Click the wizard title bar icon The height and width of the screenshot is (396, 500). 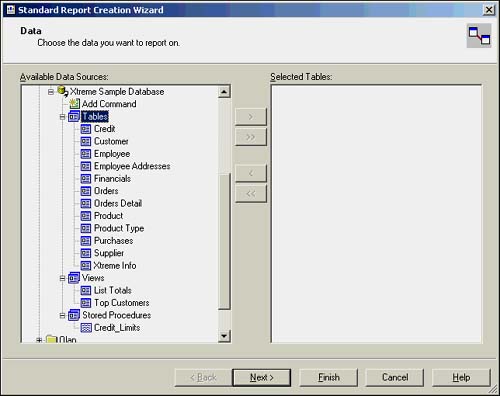pos(11,10)
